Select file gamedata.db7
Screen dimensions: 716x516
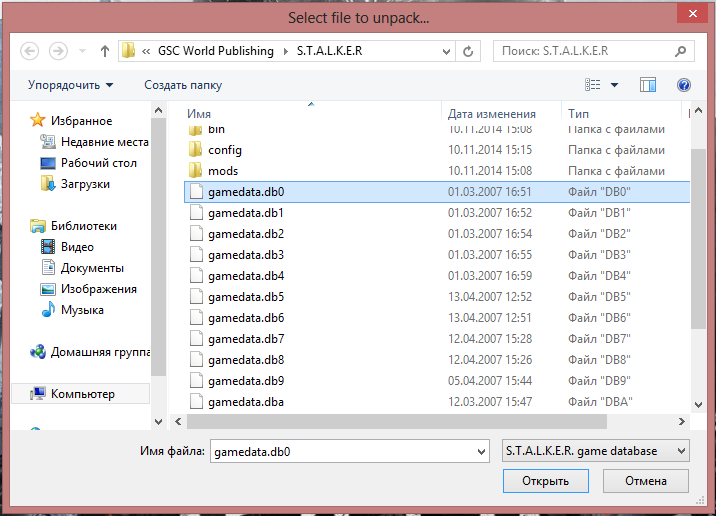point(437,339)
